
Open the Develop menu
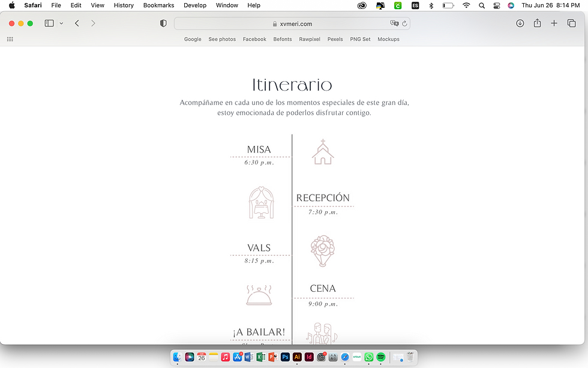click(195, 5)
